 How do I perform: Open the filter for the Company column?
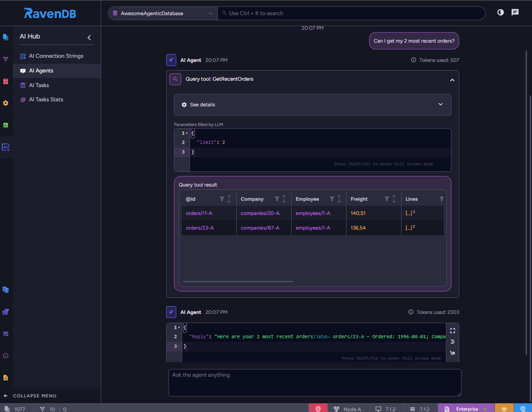pyautogui.click(x=277, y=199)
